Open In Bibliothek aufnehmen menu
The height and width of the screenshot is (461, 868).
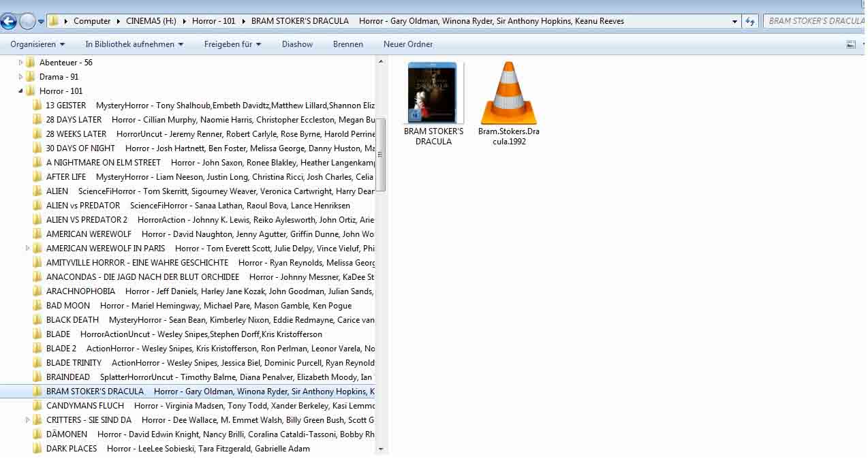(134, 44)
